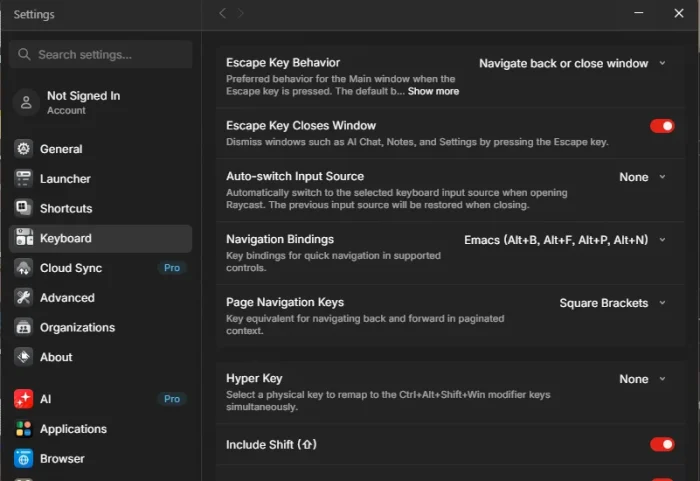Open Hyper Key None dropdown
This screenshot has height=481, width=700.
(x=642, y=379)
